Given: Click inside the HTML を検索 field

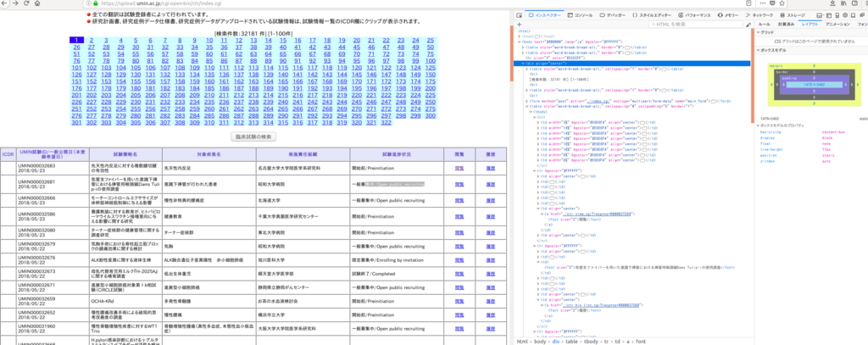Looking at the screenshot, I should 695,25.
